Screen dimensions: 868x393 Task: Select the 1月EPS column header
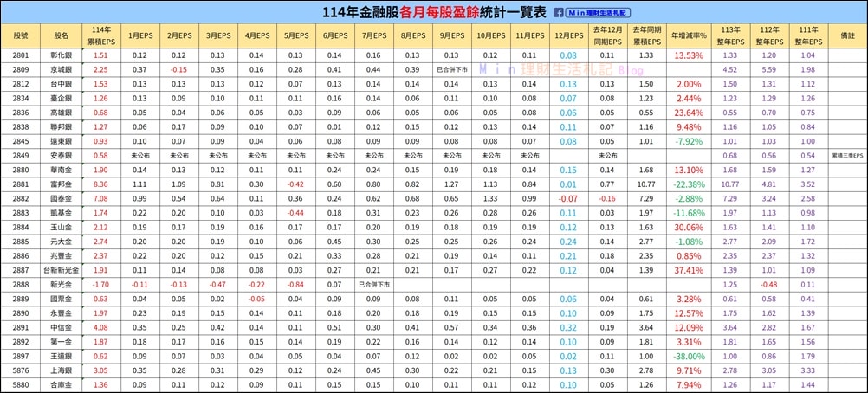[139, 35]
